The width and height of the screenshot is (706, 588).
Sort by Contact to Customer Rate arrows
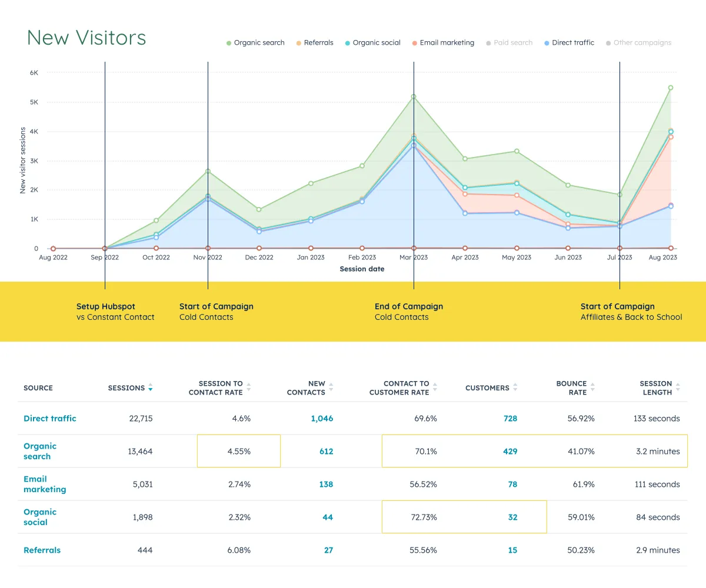pos(435,387)
